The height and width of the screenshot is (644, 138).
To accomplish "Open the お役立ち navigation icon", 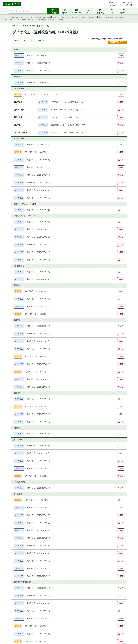I will coord(112,11).
